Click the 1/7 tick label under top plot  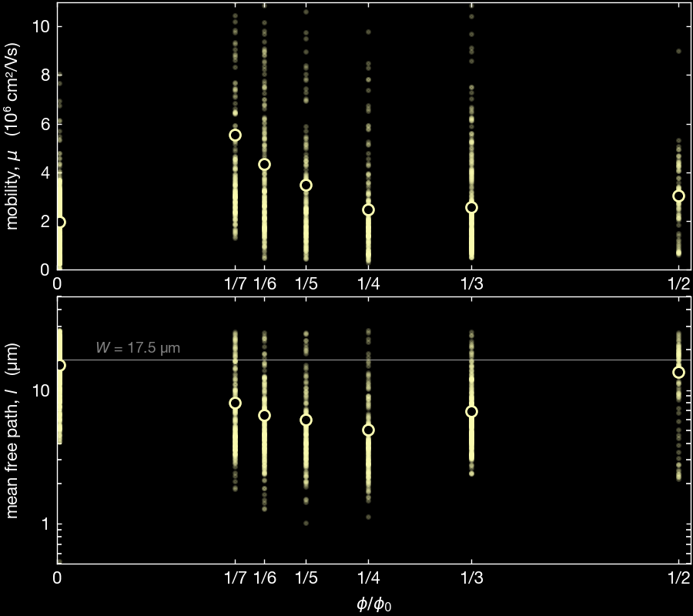[235, 283]
